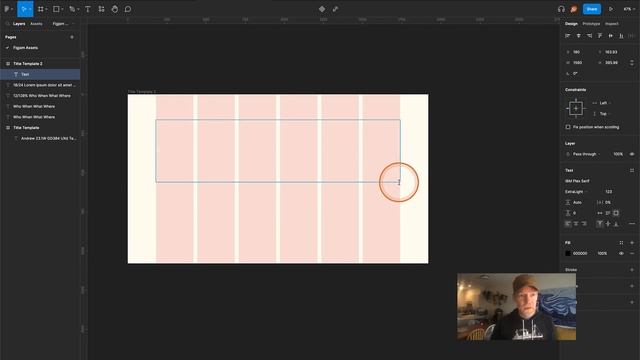Search layers with the magnifier icon
This screenshot has height=360, width=640.
(x=7, y=24)
